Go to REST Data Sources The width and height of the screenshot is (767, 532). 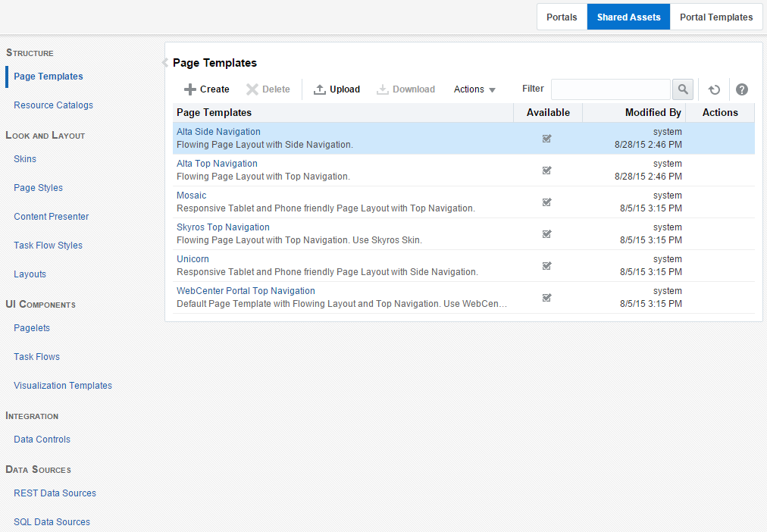[55, 493]
